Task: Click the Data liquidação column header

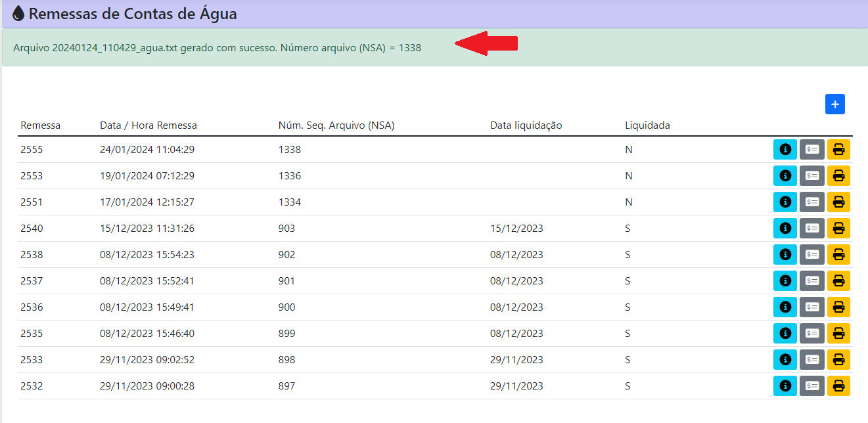Action: (526, 125)
